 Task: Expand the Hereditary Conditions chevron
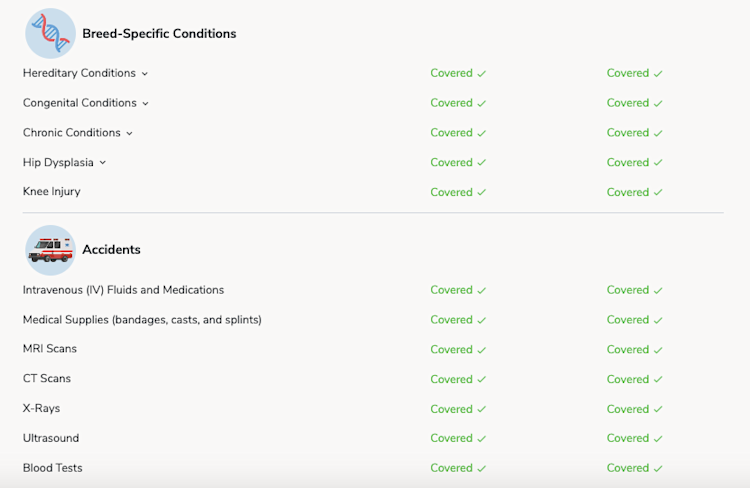[145, 74]
